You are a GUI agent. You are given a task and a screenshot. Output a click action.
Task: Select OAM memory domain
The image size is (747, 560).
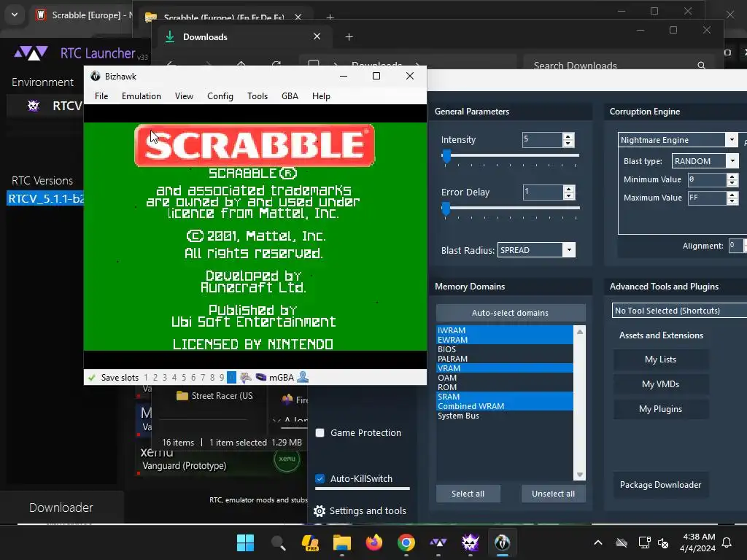click(505, 378)
